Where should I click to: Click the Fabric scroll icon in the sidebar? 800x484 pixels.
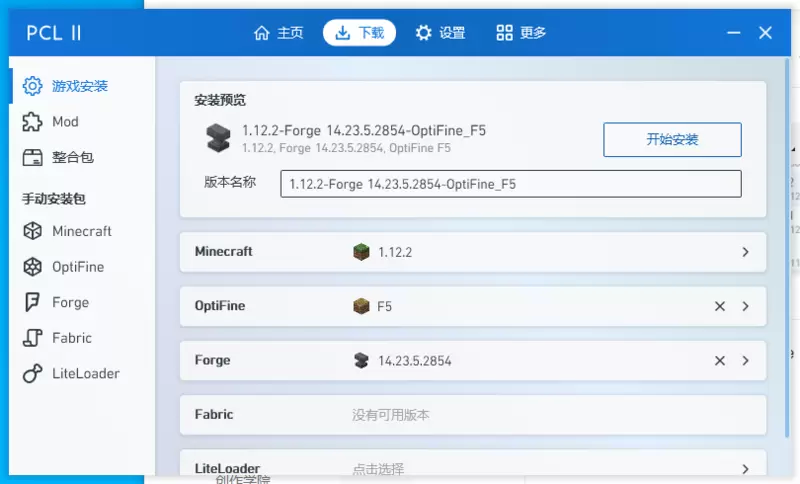(32, 338)
